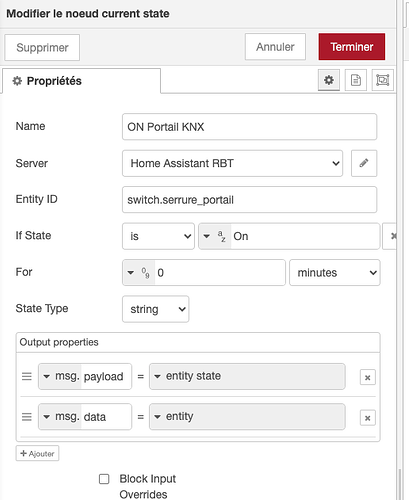This screenshot has height=500, width=409.
Task: Focus the Entity ID input field
Action: [x=249, y=200]
